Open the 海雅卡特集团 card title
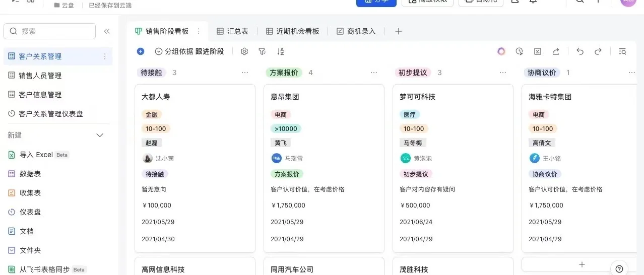Image resolution: width=644 pixels, height=275 pixels. pyautogui.click(x=550, y=97)
